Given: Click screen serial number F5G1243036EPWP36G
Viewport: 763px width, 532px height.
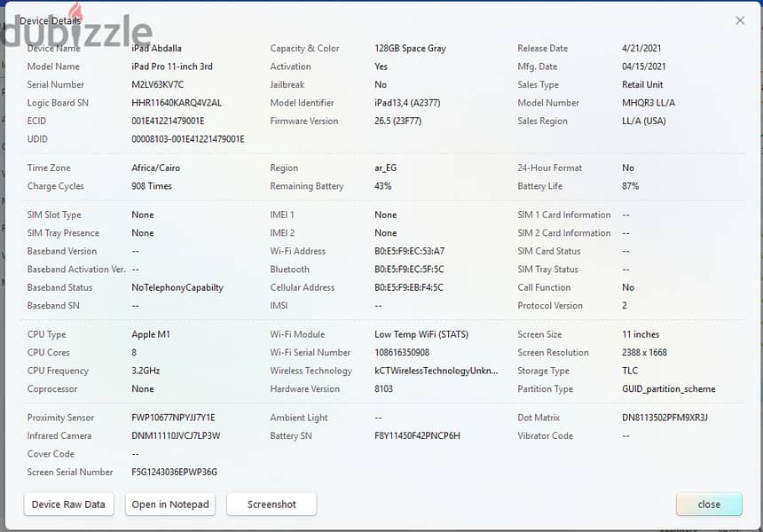Looking at the screenshot, I should (174, 473).
